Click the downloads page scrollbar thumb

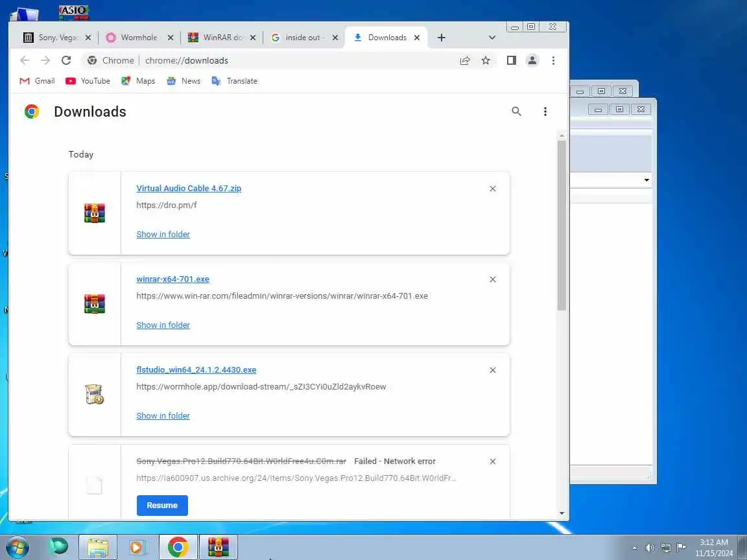coord(562,226)
